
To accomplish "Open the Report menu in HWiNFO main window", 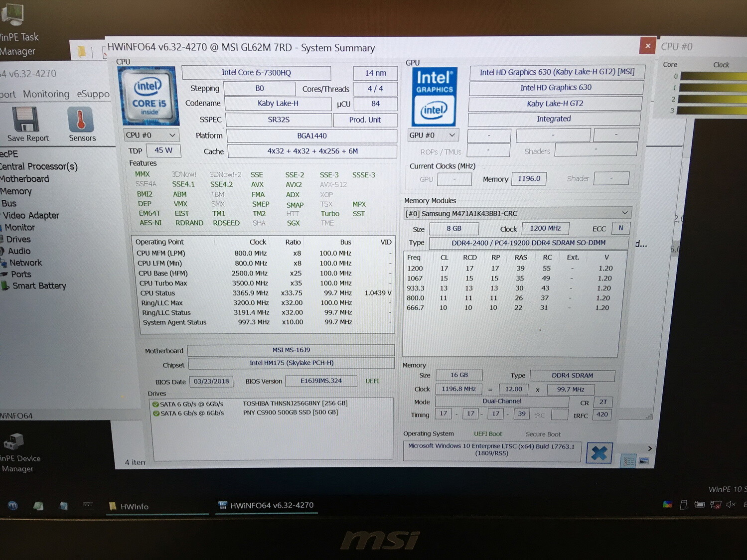I will click(7, 94).
